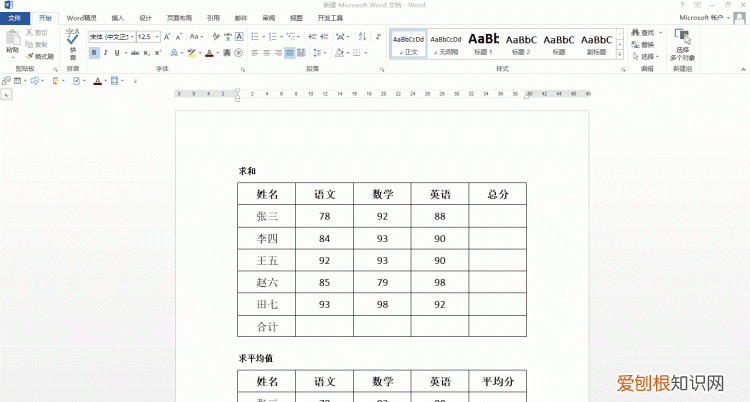Clear all formatting eraser icon
This screenshot has width=750, height=402.
point(216,37)
